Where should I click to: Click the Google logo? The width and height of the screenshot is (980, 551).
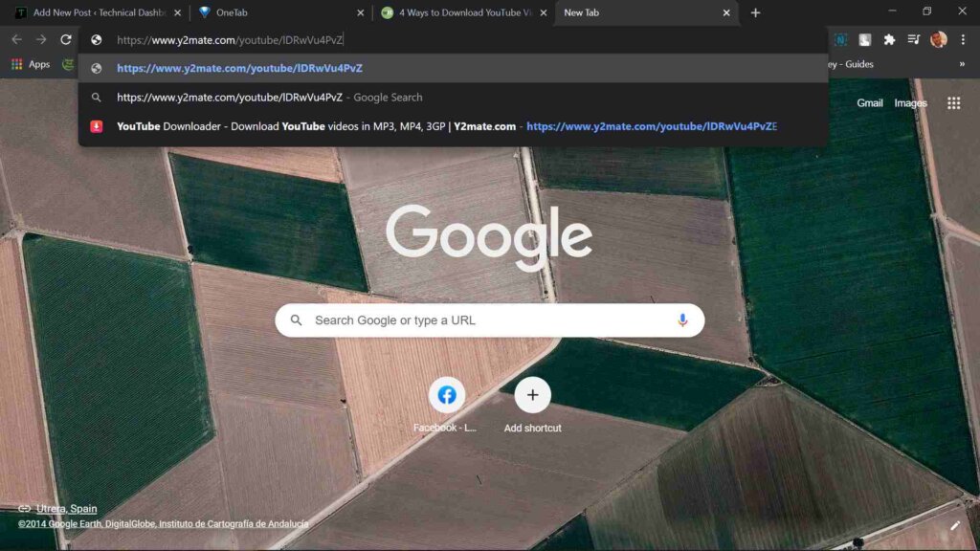[x=489, y=237]
